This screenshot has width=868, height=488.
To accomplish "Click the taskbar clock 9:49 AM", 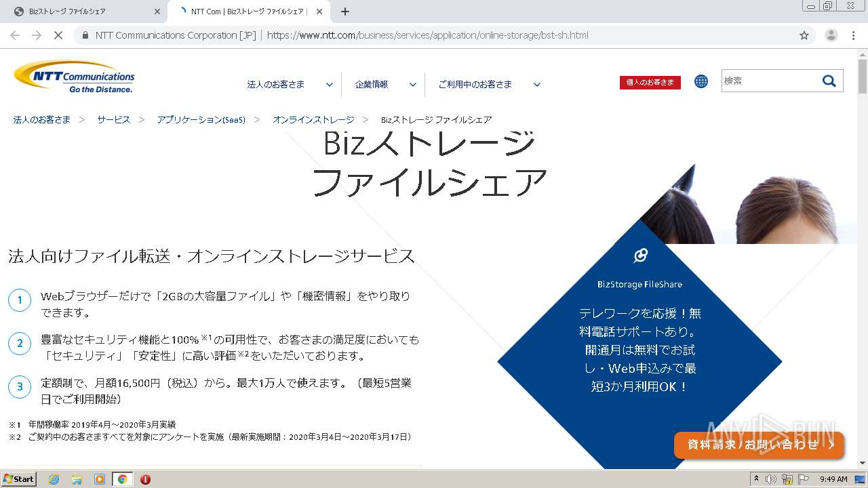I will click(x=833, y=479).
